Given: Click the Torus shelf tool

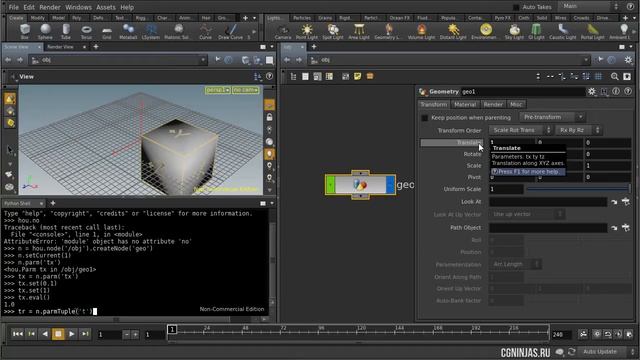Looking at the screenshot, I should (86, 31).
